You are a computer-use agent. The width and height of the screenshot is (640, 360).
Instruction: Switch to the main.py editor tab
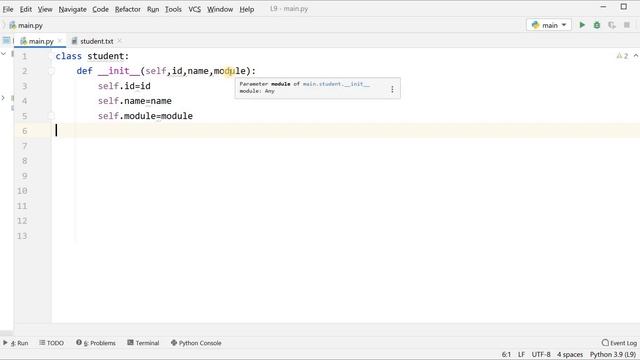(40, 41)
